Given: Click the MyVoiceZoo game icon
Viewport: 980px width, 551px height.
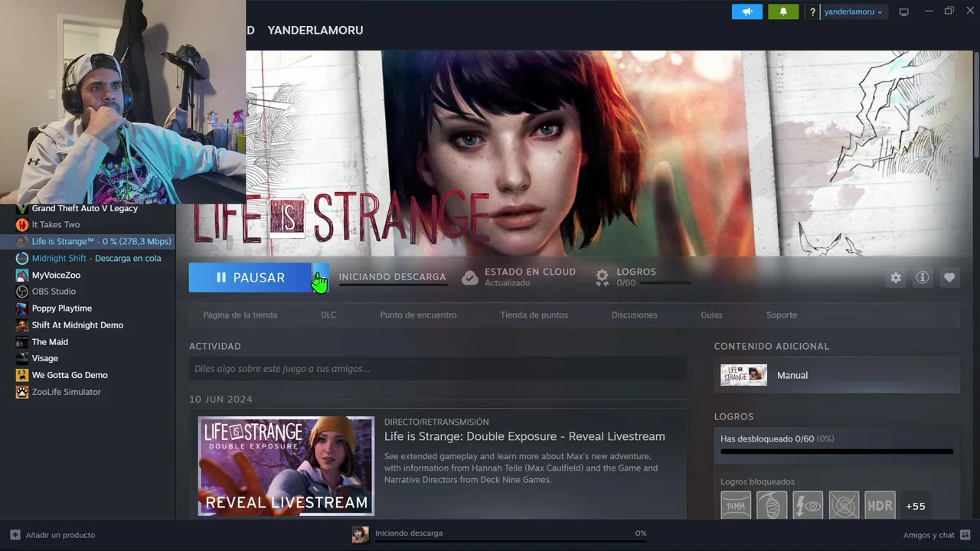Looking at the screenshot, I should coord(22,275).
